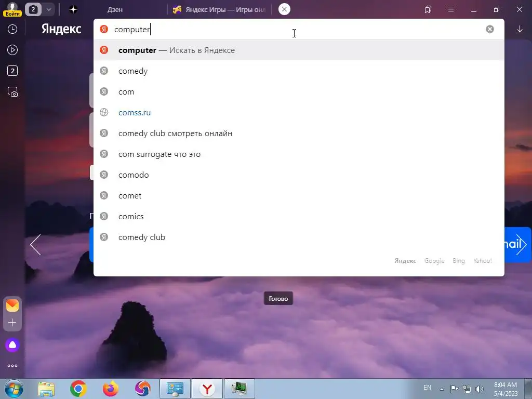
Task: Select 'comedy club смотреть онлайн' suggestion
Action: click(299, 134)
